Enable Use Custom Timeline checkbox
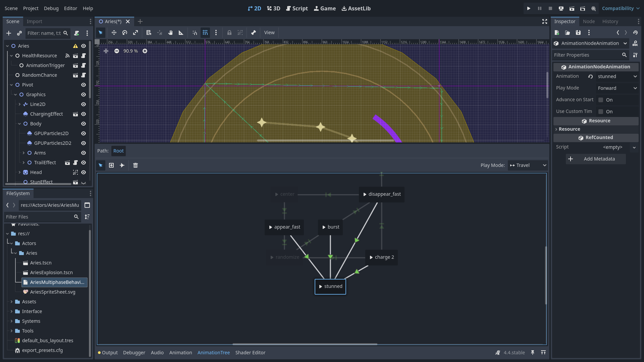 pos(601,112)
